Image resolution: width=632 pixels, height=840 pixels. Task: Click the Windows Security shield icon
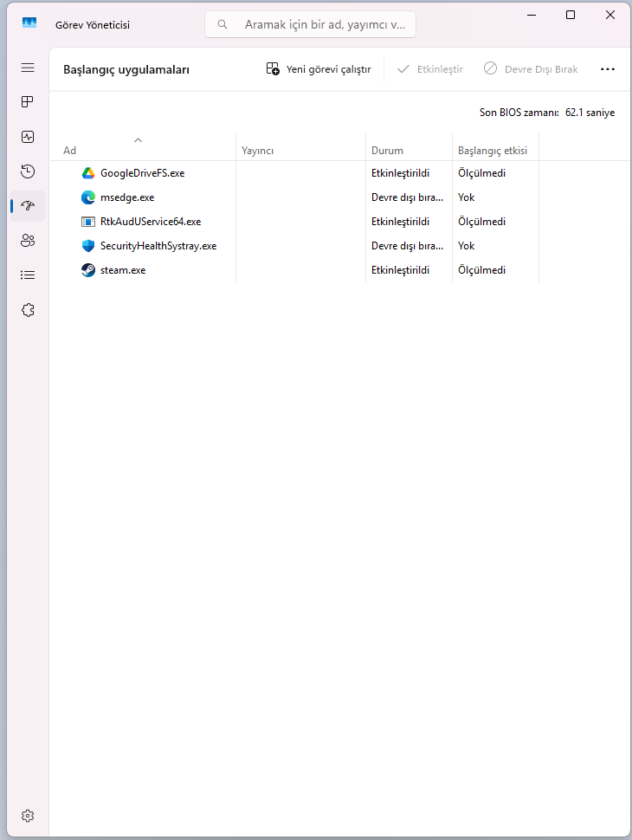pyautogui.click(x=88, y=246)
